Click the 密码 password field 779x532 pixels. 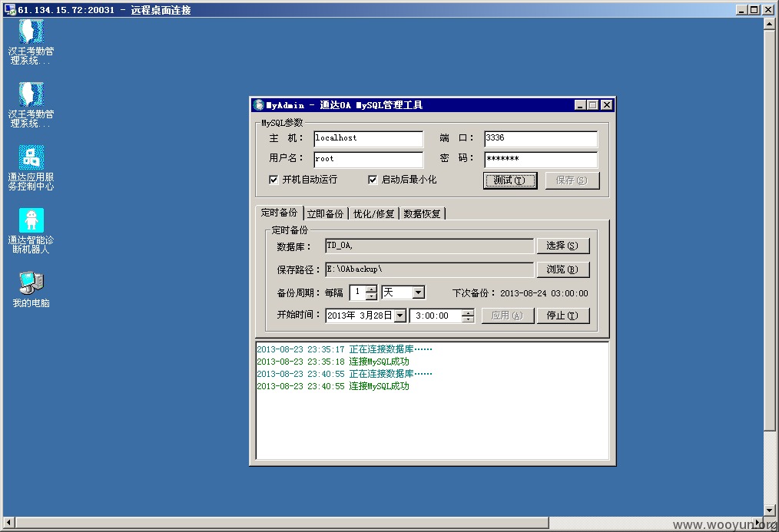541,160
